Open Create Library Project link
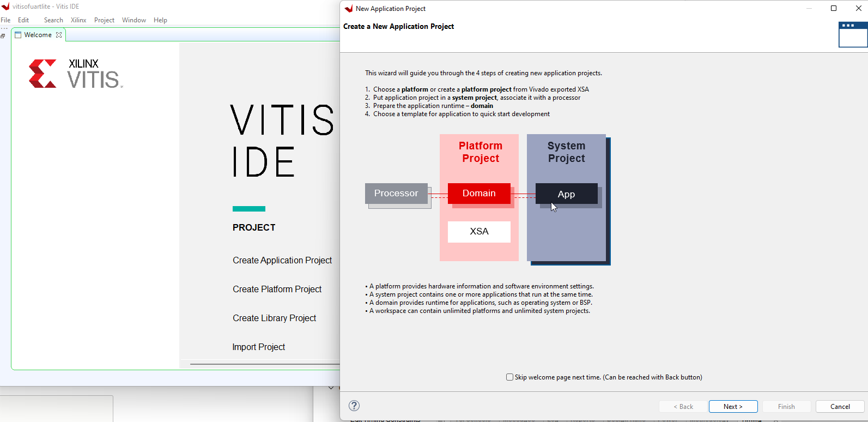 (x=274, y=318)
